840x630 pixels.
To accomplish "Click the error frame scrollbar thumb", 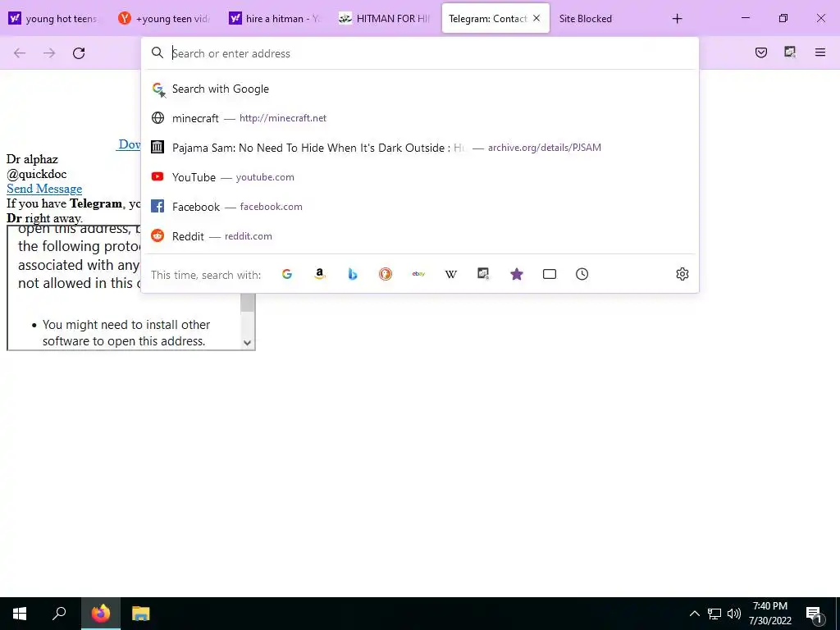I will tap(247, 303).
